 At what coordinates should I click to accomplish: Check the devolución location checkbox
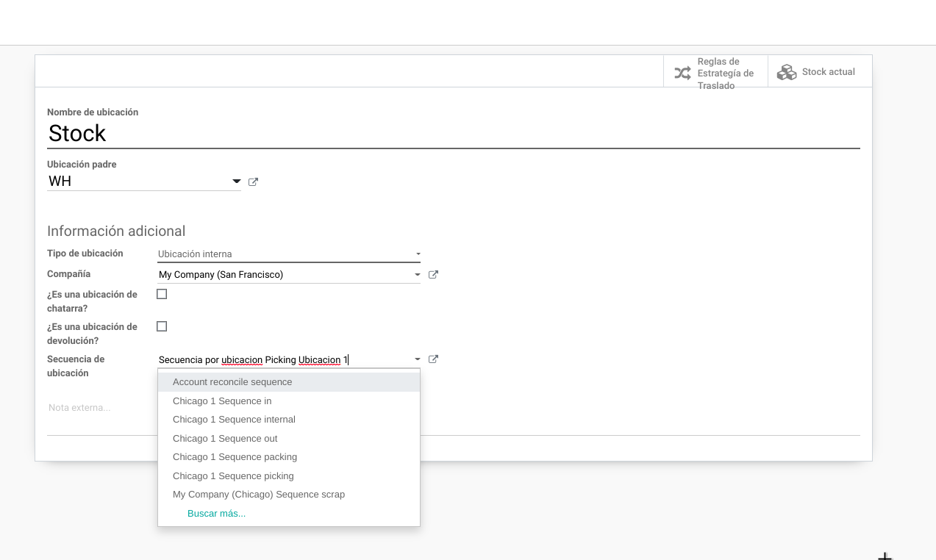162,326
